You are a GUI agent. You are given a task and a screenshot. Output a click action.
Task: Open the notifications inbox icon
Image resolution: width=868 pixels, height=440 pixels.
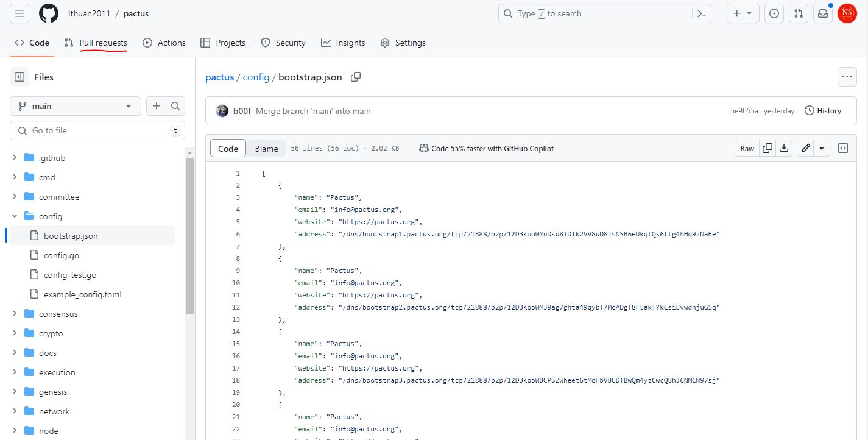[x=823, y=13]
